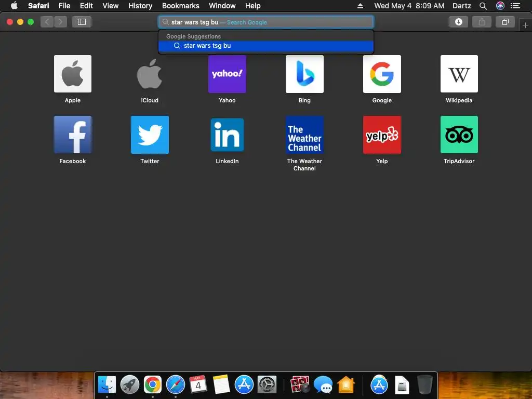Open System Preferences from the Dock
This screenshot has width=532, height=399.
(267, 385)
